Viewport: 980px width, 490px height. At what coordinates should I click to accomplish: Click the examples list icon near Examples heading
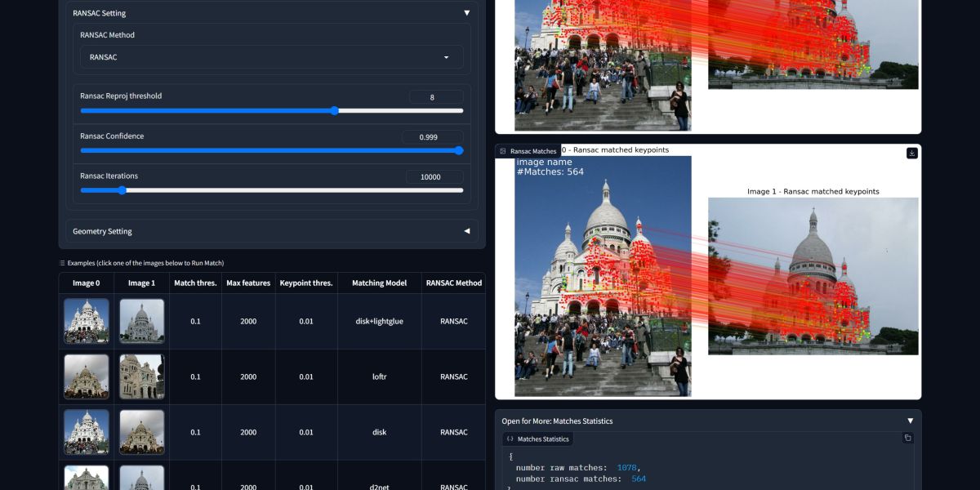pos(63,262)
